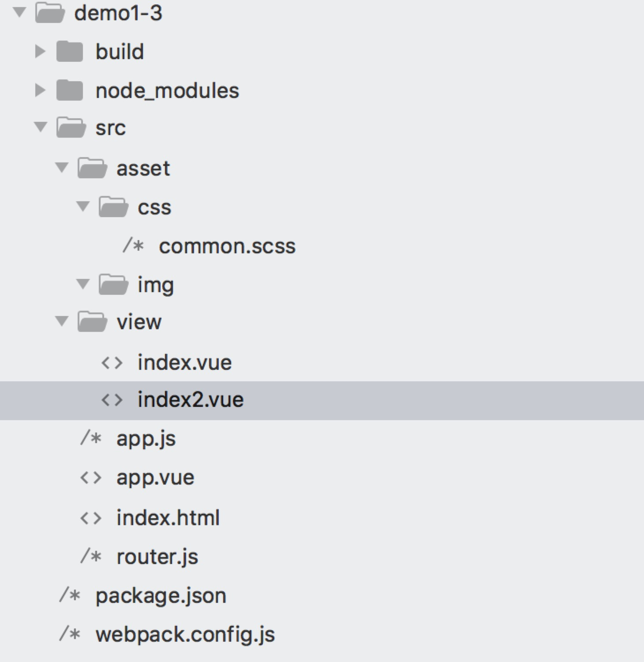Click the code icon beside app.vue

point(91,478)
